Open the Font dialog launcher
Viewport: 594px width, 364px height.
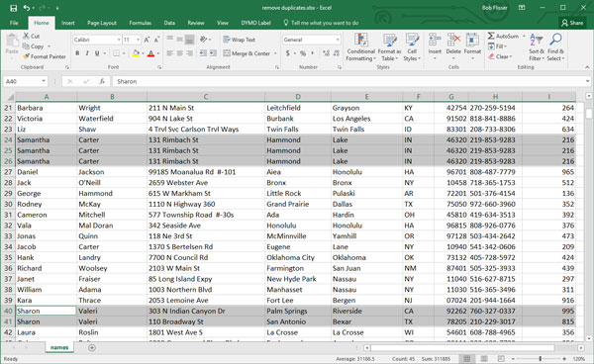pos(159,67)
